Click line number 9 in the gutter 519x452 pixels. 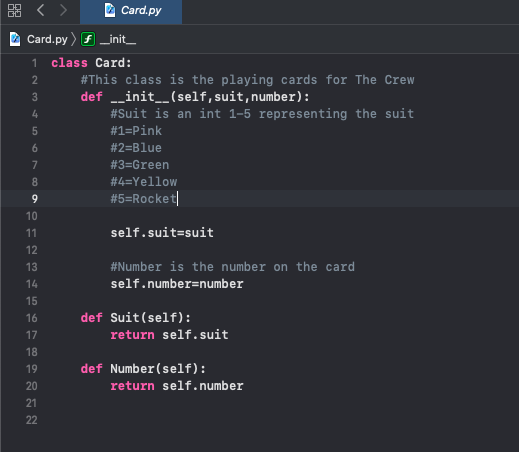(x=34, y=199)
